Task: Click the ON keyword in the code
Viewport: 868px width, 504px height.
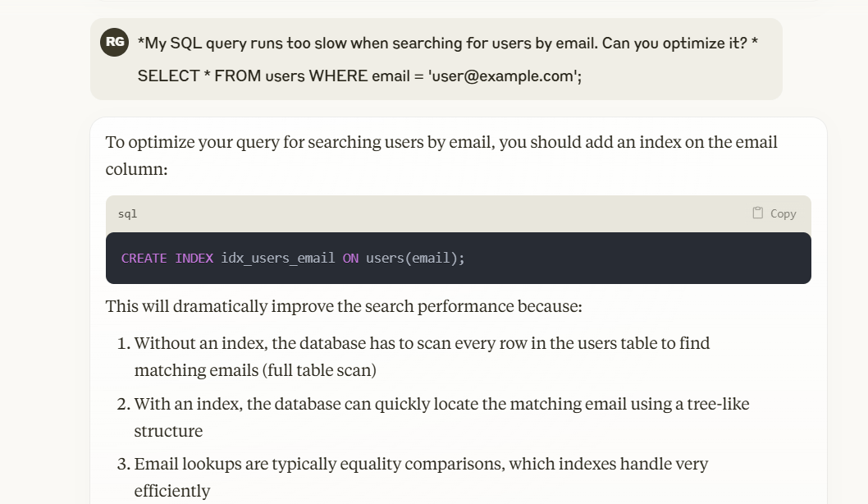Action: point(350,258)
